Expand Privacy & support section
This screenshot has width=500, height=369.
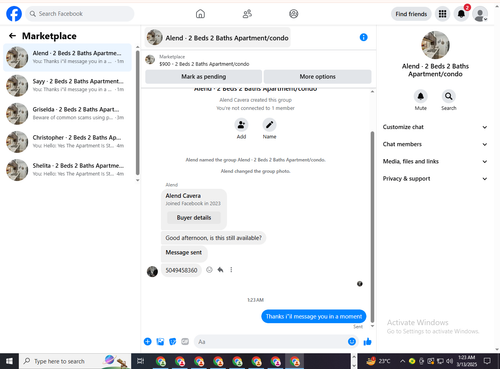point(435,179)
